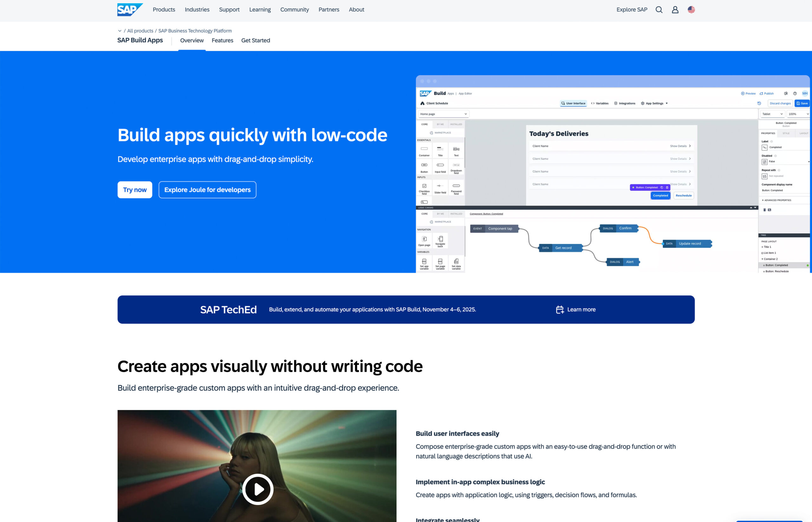Click the SAP logo in the header

click(x=130, y=10)
